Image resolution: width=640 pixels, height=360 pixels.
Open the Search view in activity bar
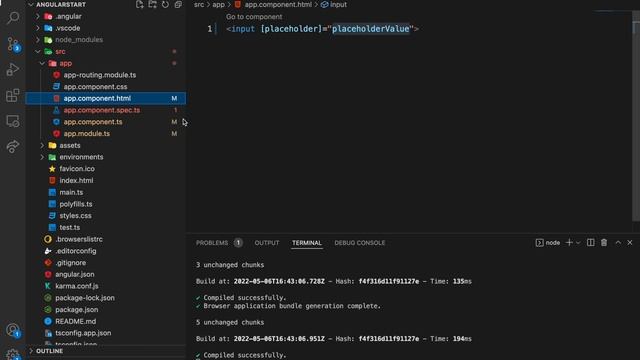pos(13,18)
